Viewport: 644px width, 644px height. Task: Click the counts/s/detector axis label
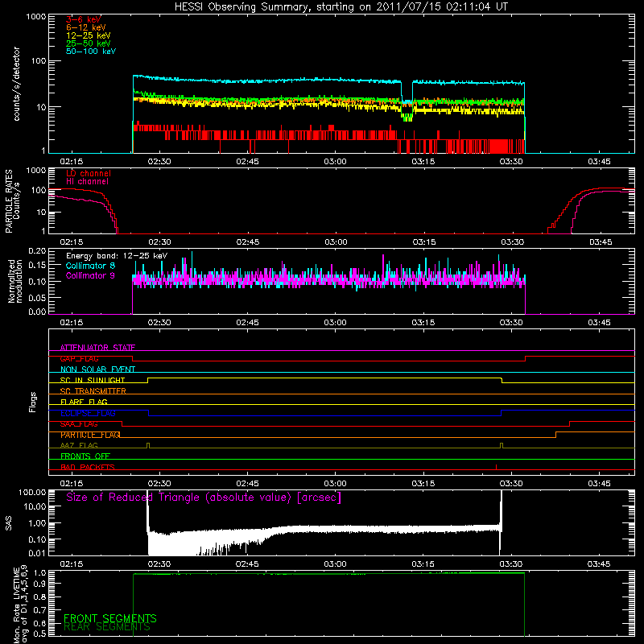(x=16, y=84)
